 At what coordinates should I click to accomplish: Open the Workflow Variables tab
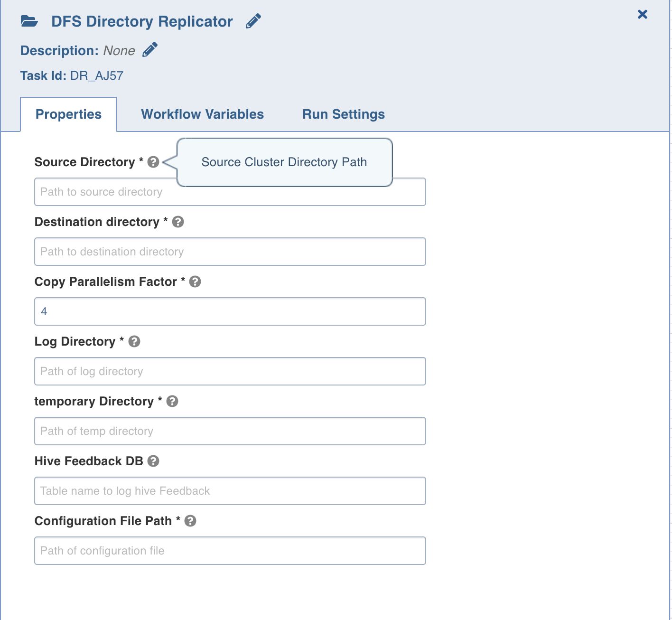tap(202, 114)
